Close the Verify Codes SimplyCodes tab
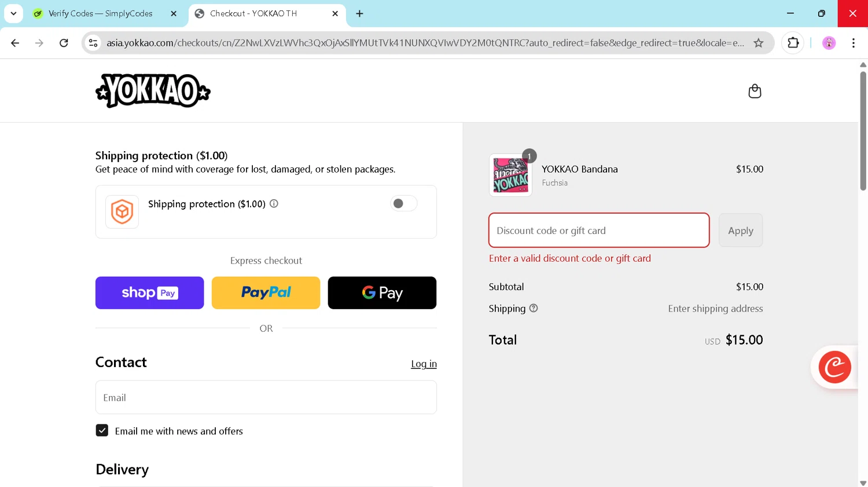This screenshot has width=868, height=487. pos(174,13)
